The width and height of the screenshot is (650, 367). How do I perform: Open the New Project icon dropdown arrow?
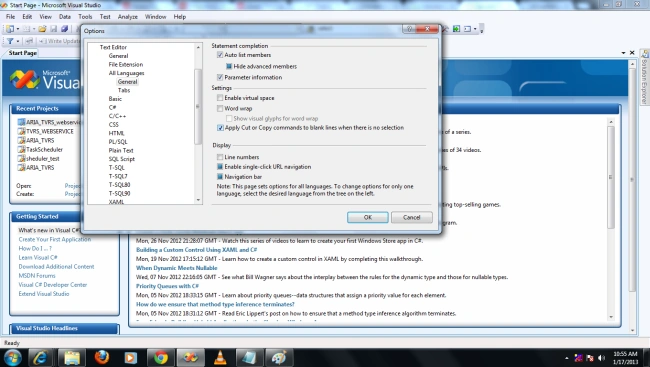click(x=17, y=29)
